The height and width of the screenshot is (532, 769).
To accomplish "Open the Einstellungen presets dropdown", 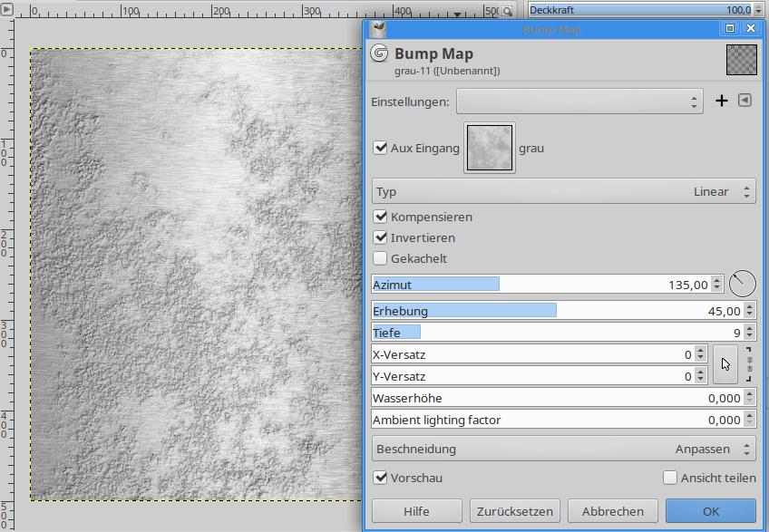I will [x=580, y=102].
